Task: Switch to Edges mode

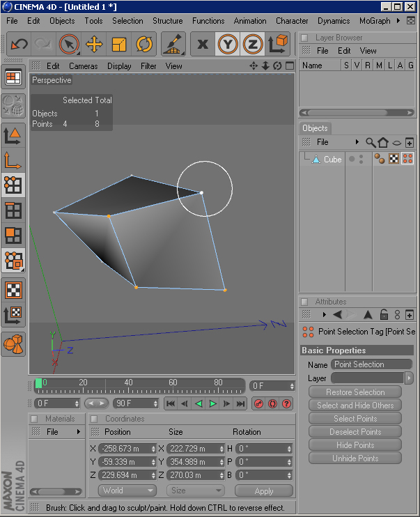Action: point(13,210)
